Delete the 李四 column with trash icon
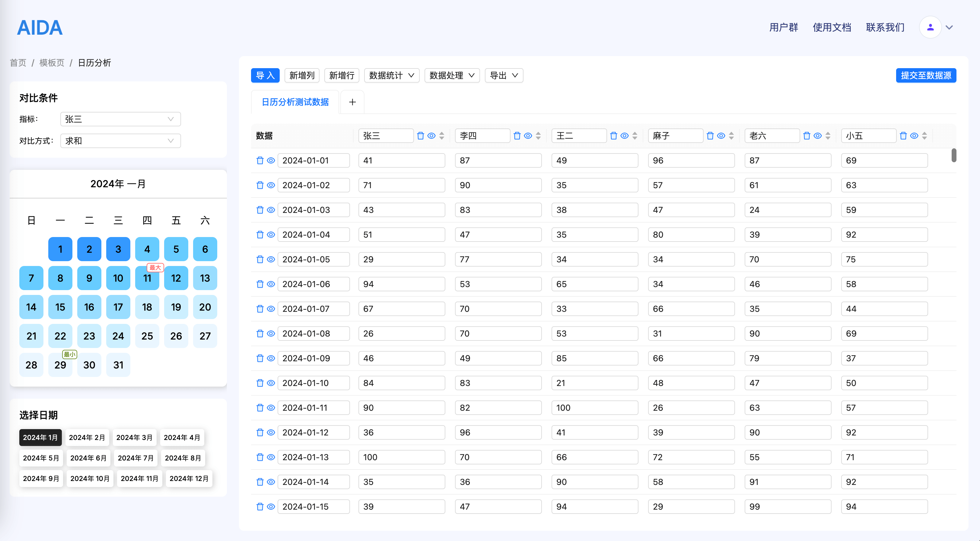 point(517,136)
